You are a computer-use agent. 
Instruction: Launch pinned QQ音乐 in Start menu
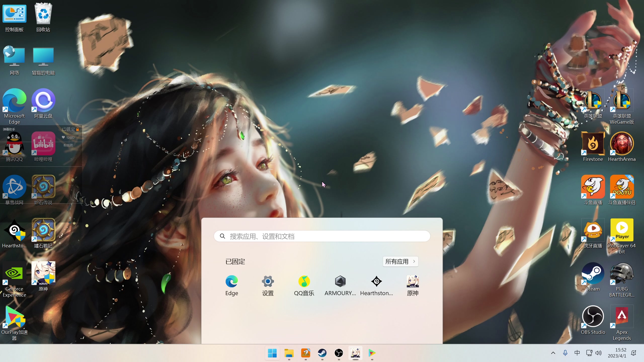[x=304, y=286]
